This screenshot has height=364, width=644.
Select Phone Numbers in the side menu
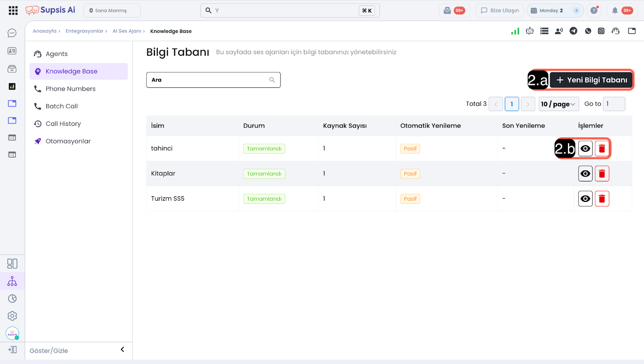coord(70,89)
